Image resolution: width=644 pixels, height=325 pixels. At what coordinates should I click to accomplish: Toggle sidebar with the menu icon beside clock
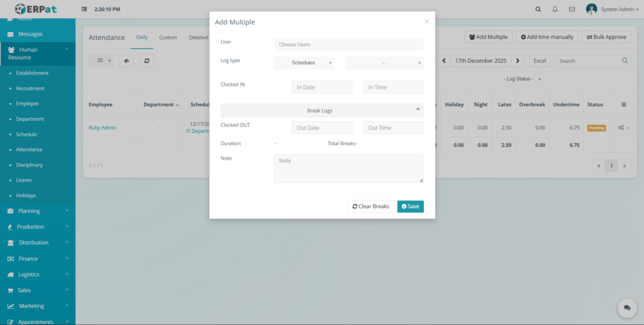tap(84, 9)
